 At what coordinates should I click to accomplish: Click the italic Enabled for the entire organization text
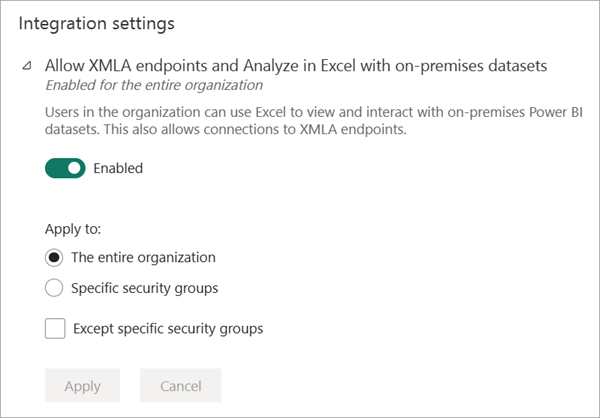point(154,85)
